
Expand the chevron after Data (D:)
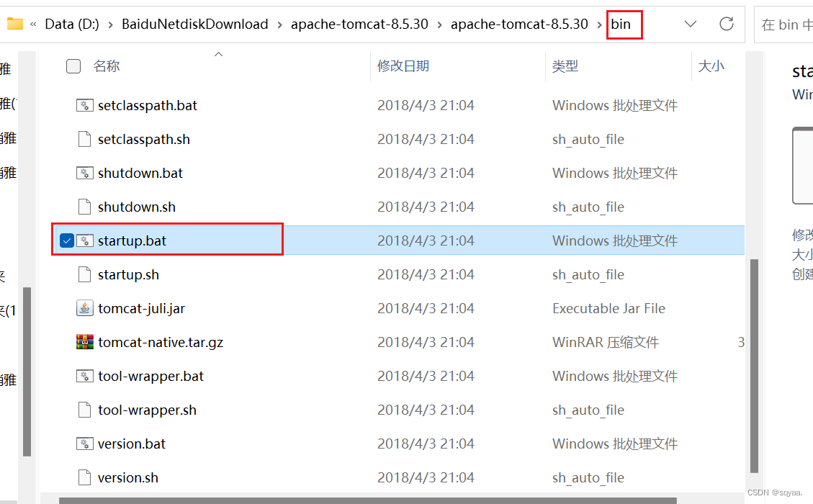(110, 24)
